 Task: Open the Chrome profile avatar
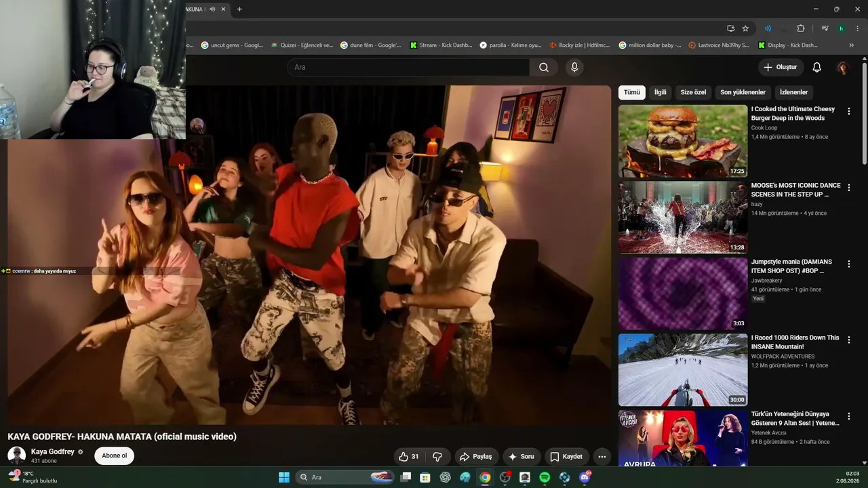click(841, 28)
